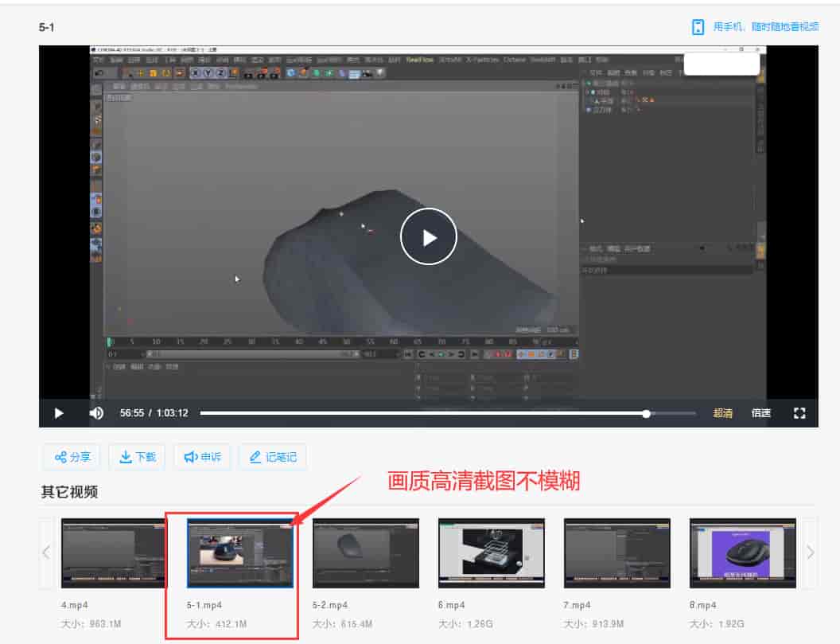Image resolution: width=840 pixels, height=644 pixels.
Task: Open the 倍速 playback speed selector
Action: click(x=760, y=413)
